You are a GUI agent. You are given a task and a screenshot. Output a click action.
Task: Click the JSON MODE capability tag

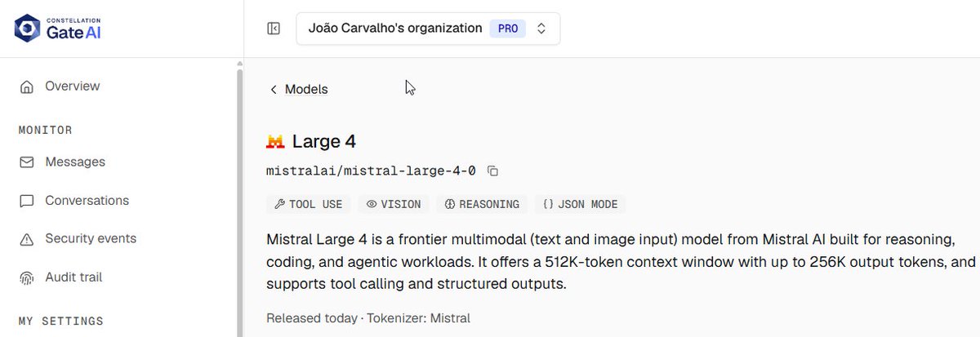580,204
